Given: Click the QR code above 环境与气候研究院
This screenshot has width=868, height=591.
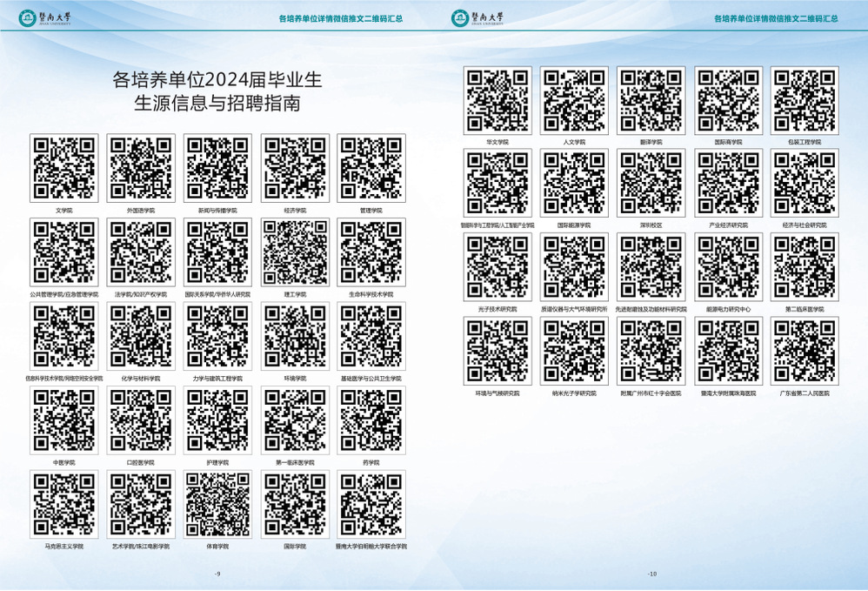Looking at the screenshot, I should click(497, 351).
